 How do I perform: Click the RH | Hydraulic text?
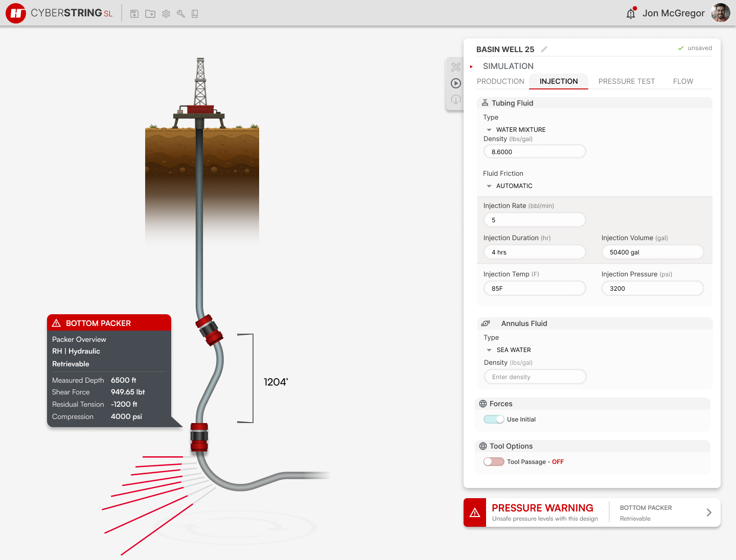[76, 351]
